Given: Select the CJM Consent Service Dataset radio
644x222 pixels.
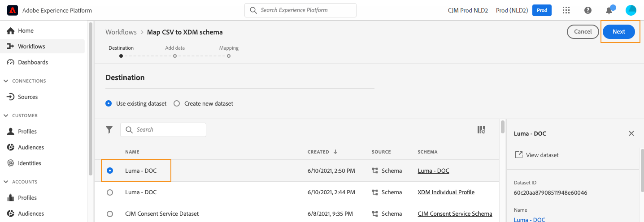Looking at the screenshot, I should coord(110,214).
